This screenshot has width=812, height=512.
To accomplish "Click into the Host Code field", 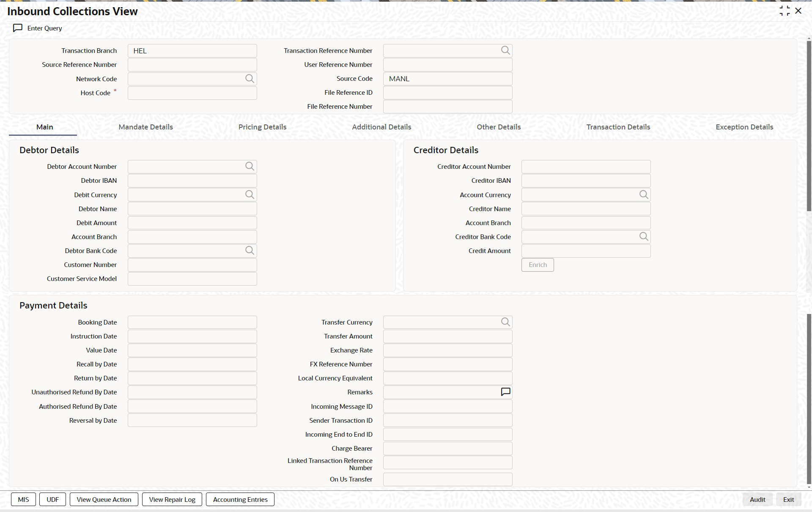I will click(192, 93).
